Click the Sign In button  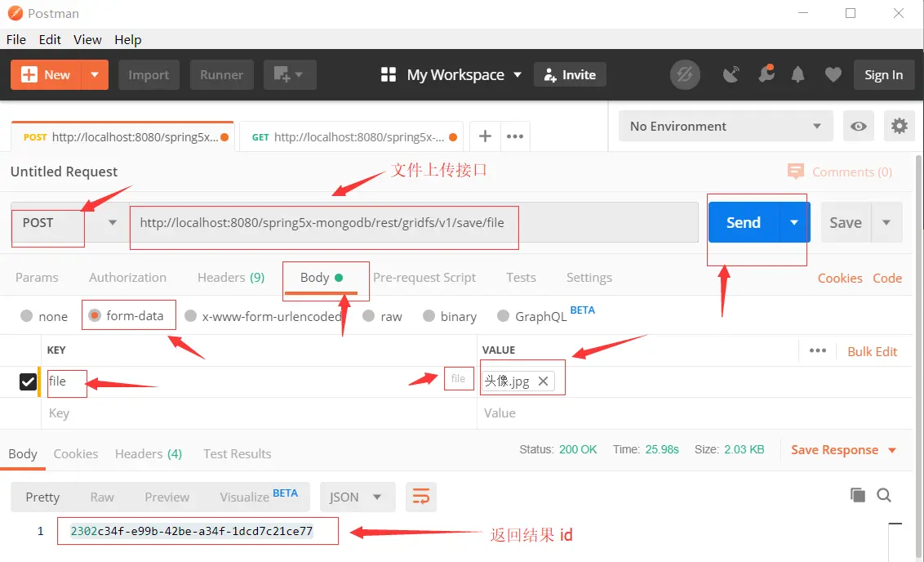pos(883,75)
